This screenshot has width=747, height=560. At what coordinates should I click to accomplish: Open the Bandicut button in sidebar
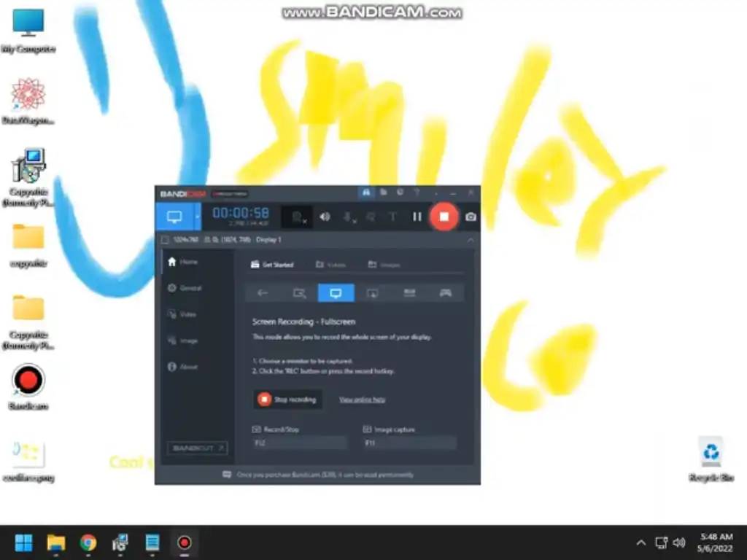tap(197, 448)
